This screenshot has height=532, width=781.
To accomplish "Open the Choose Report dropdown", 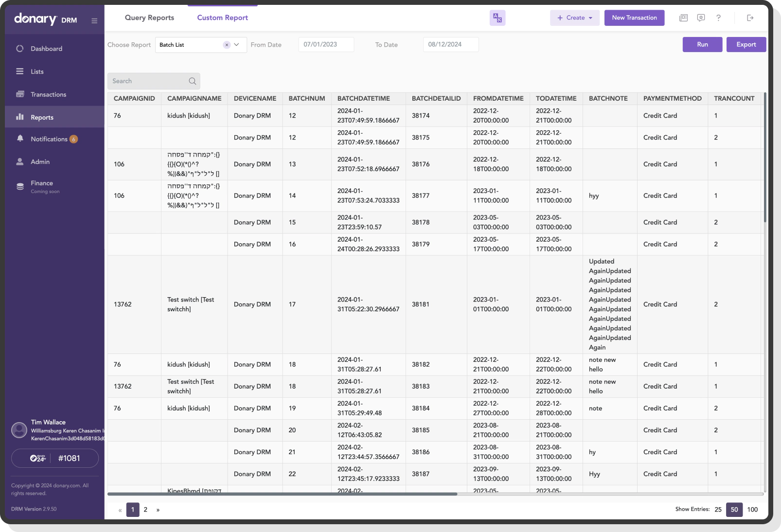I will 237,44.
